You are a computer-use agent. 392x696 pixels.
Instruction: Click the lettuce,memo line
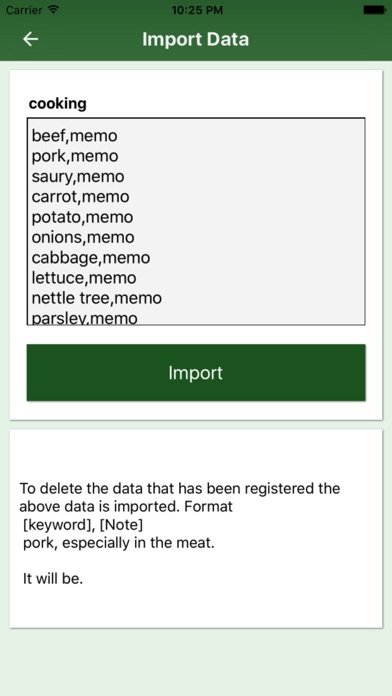(x=84, y=278)
